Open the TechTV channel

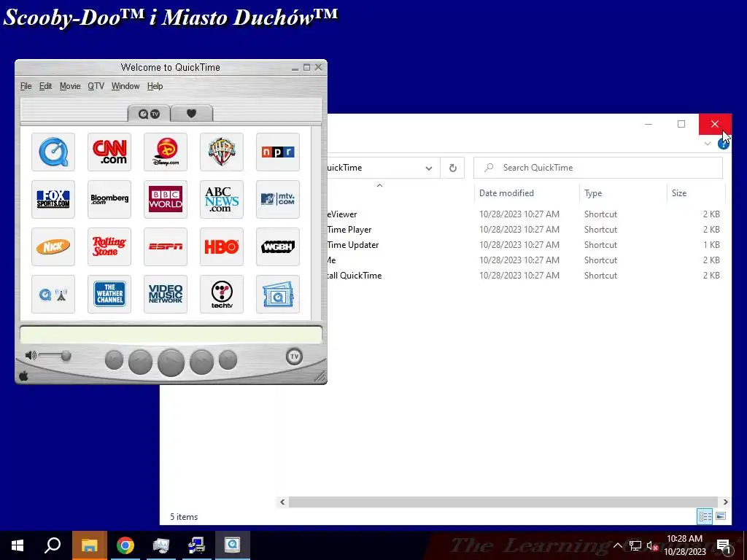222,295
